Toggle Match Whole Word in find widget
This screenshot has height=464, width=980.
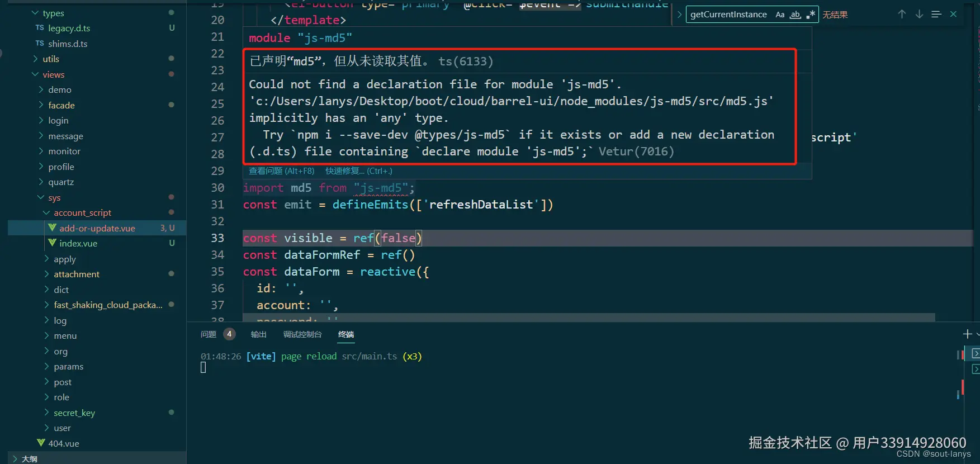795,15
